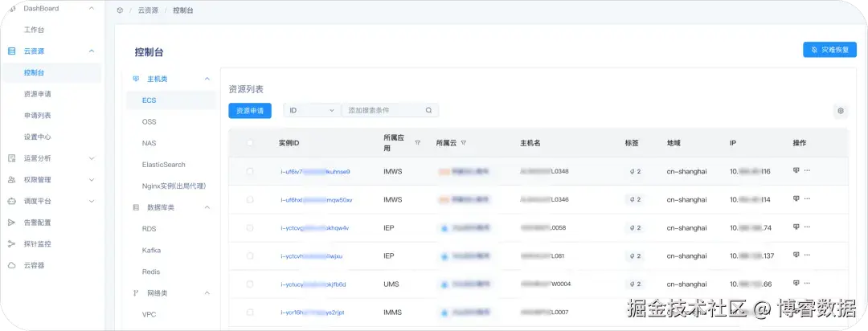Select RDS resource type
This screenshot has width=868, height=331.
[x=149, y=229]
